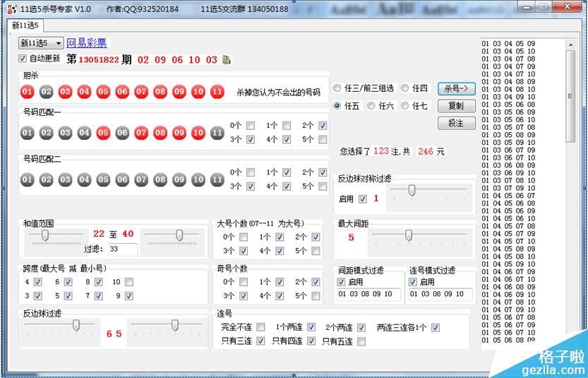Click the 过滤 input field in 和值范围
The width and height of the screenshot is (588, 378).
(x=123, y=249)
